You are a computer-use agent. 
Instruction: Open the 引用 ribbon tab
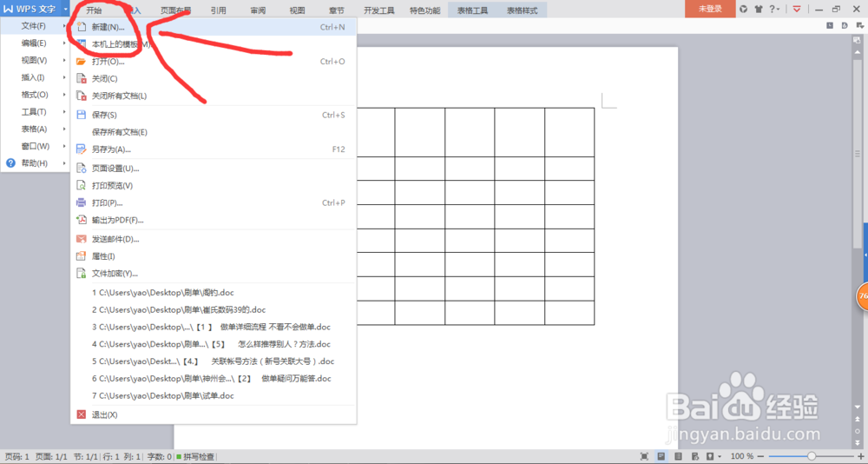pyautogui.click(x=218, y=10)
